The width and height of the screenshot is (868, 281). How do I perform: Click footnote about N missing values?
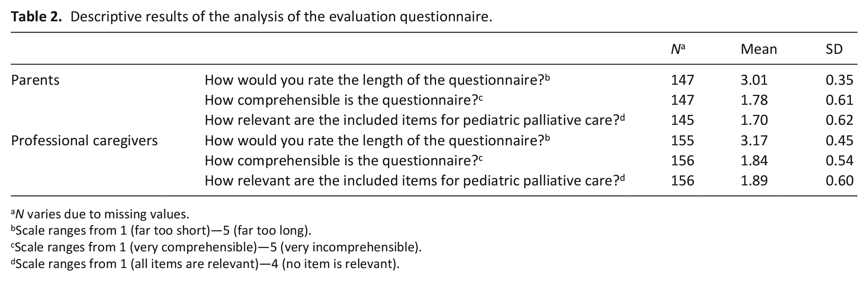pyautogui.click(x=100, y=214)
